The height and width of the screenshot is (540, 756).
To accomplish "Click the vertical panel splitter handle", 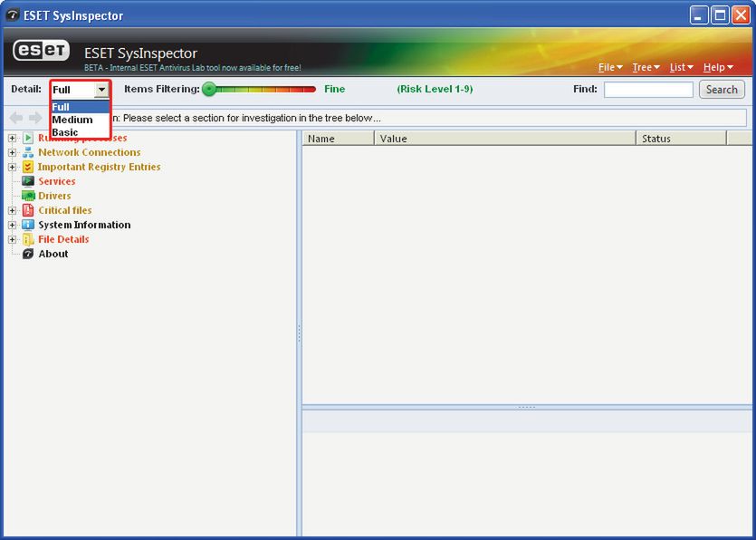I will 299,333.
